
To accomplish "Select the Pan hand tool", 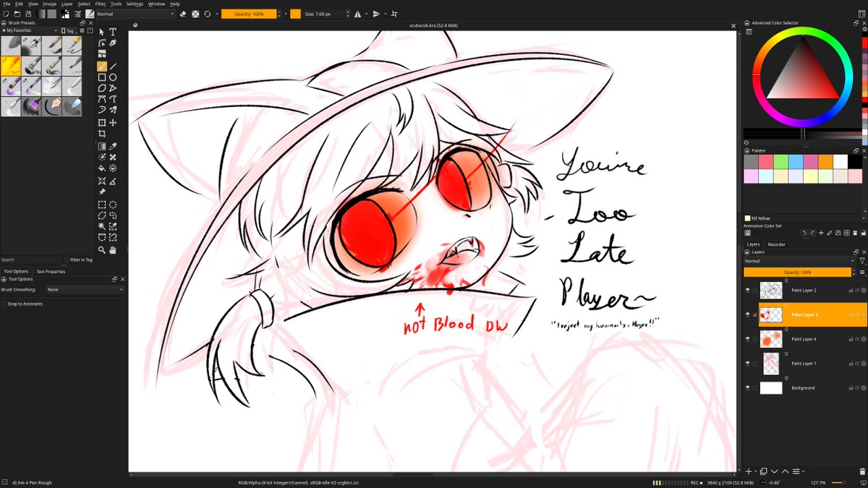I will pos(114,250).
